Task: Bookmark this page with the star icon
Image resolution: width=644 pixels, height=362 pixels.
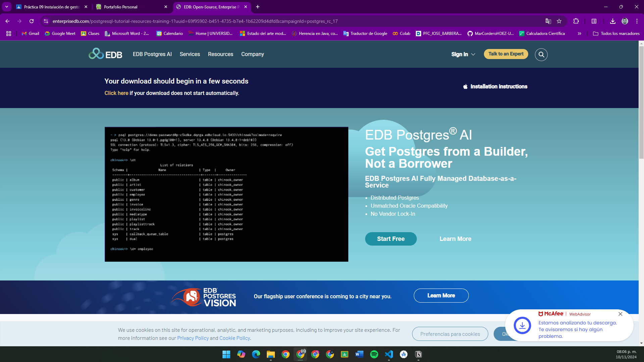Action: 559,21
